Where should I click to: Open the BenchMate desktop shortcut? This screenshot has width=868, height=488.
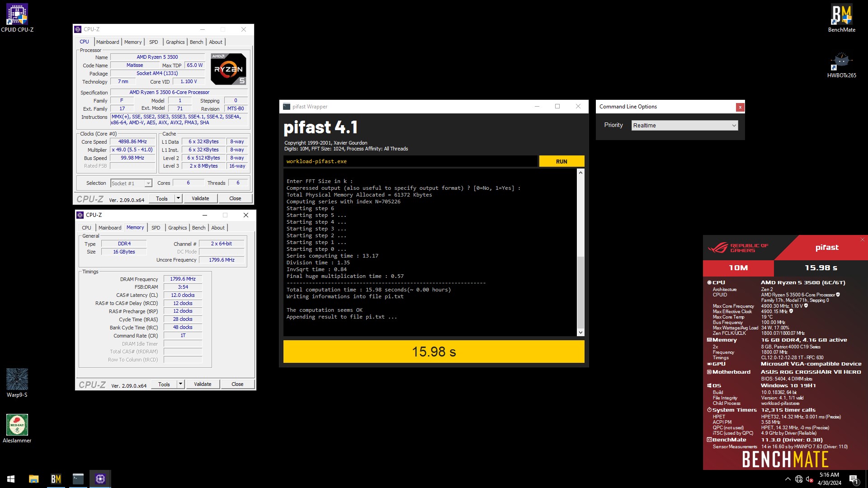click(x=841, y=18)
